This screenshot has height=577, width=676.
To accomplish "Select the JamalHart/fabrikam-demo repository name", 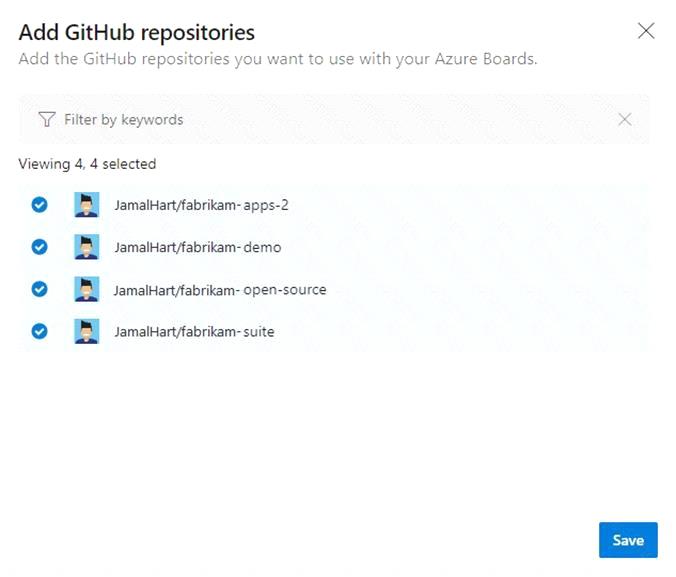I will click(x=197, y=247).
